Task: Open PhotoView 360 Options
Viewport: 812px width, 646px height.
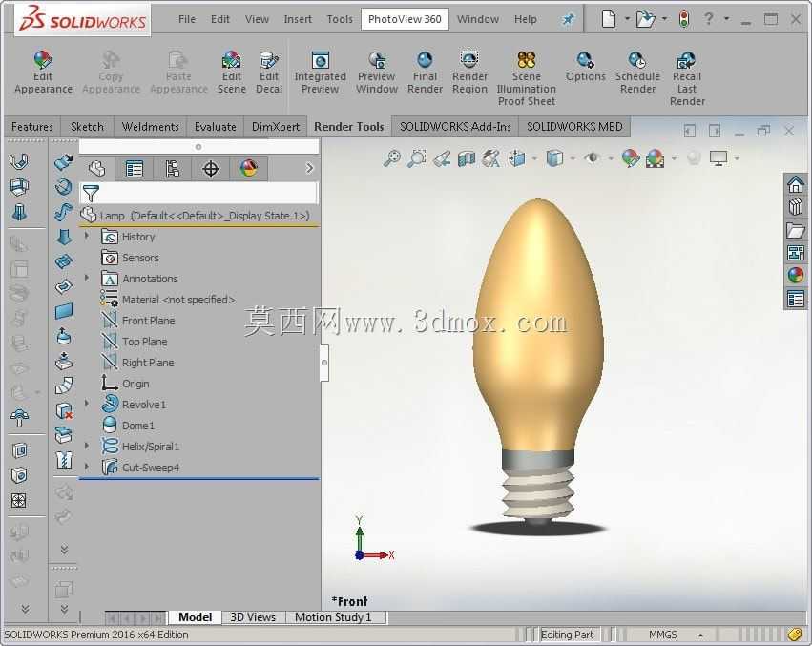Action: point(585,67)
